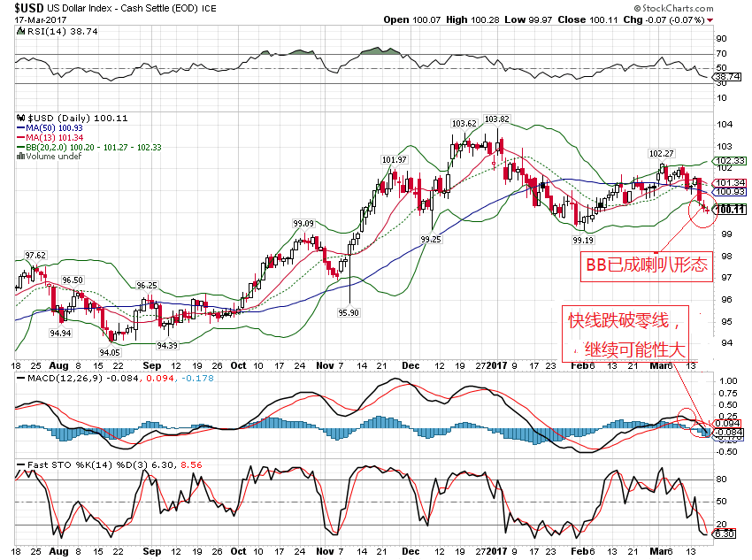Click the StockCharts.com watermark link
The image size is (752, 560).
click(x=701, y=6)
